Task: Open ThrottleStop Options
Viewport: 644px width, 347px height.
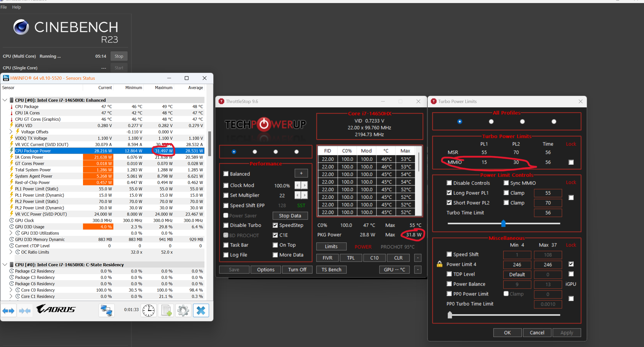Action: [x=266, y=270]
